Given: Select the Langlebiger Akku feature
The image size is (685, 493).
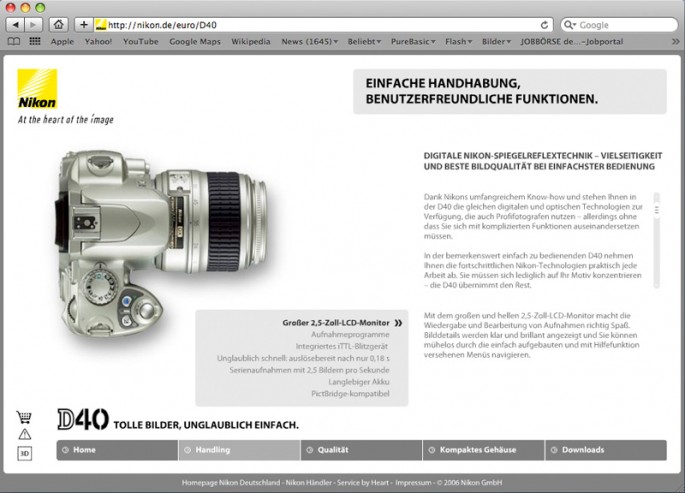Looking at the screenshot, I should (x=359, y=382).
